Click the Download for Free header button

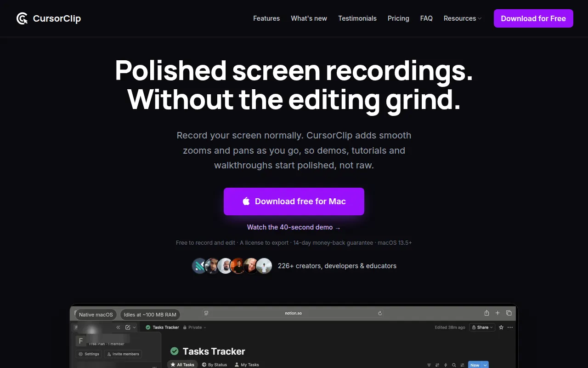click(x=533, y=18)
